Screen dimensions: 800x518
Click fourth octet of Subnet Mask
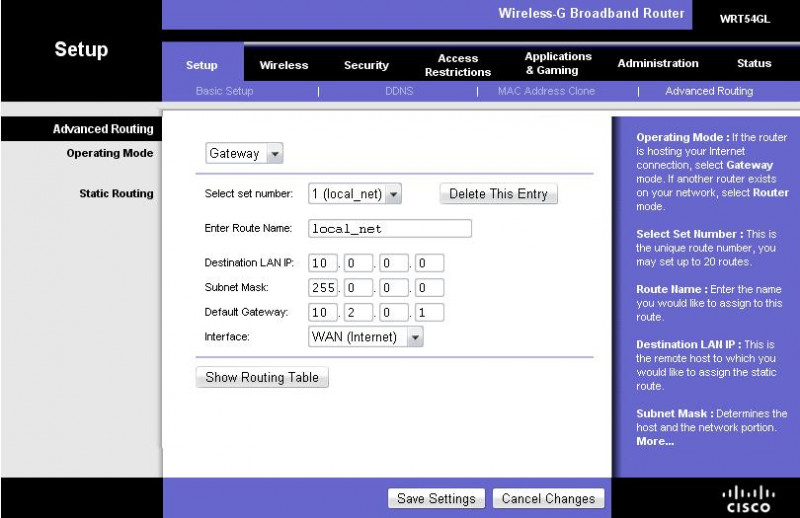[x=430, y=288]
